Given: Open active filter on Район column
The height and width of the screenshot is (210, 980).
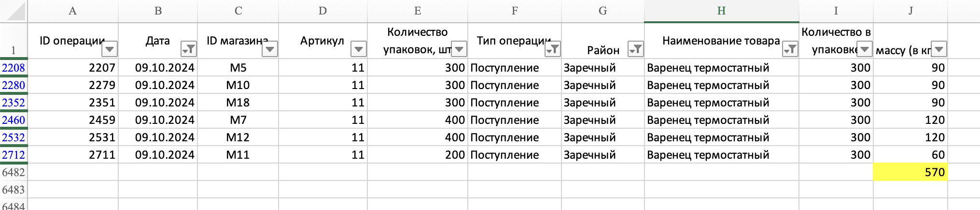Looking at the screenshot, I should coord(636,49).
